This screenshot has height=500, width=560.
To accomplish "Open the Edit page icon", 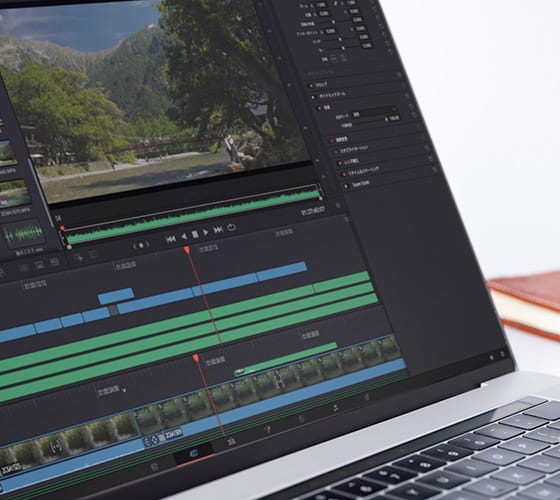I will pos(193,454).
